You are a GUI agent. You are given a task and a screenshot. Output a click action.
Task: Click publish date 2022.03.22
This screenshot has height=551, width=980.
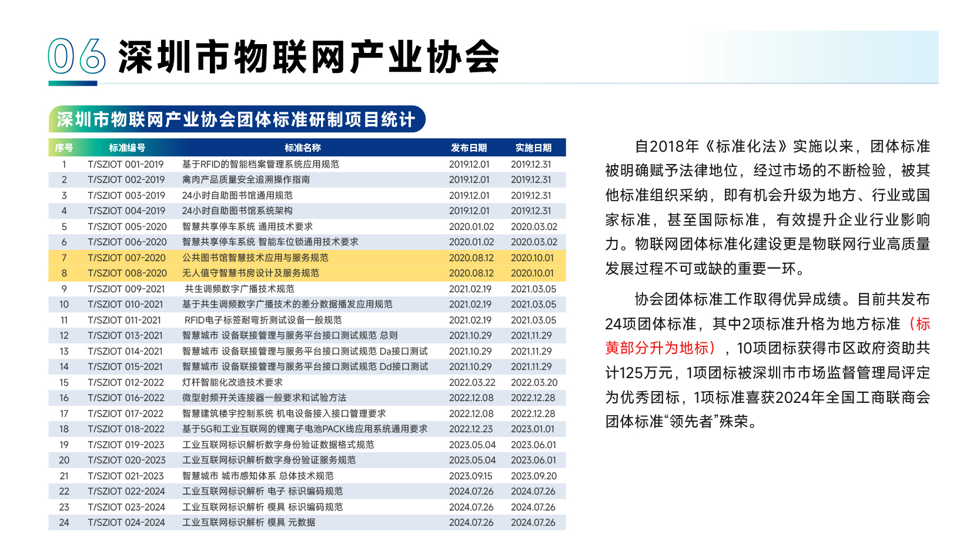[472, 382]
